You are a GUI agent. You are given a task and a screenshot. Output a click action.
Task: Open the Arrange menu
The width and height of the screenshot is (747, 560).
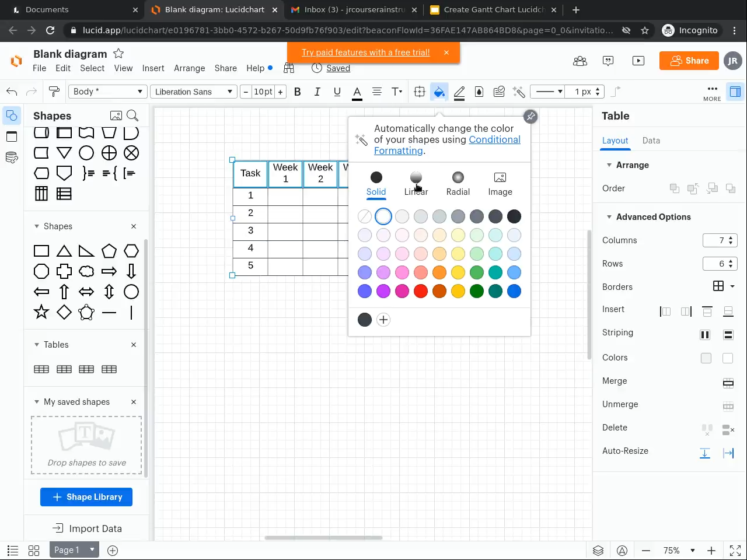pos(189,68)
